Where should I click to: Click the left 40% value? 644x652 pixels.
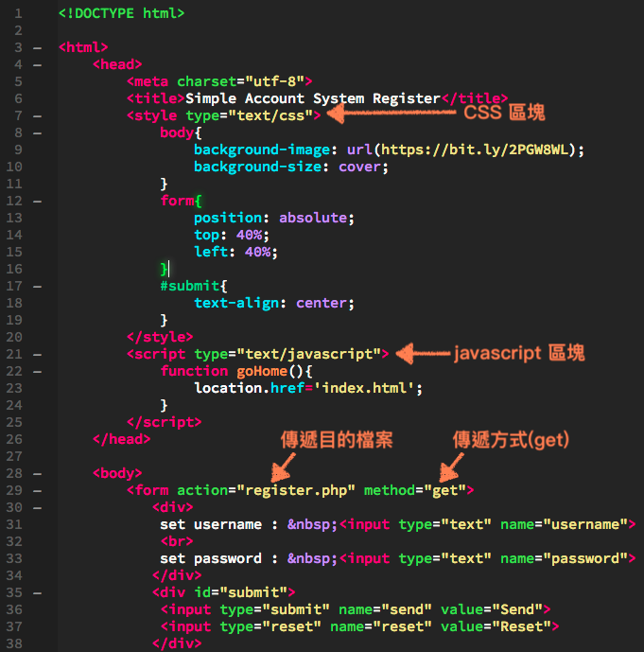(257, 252)
